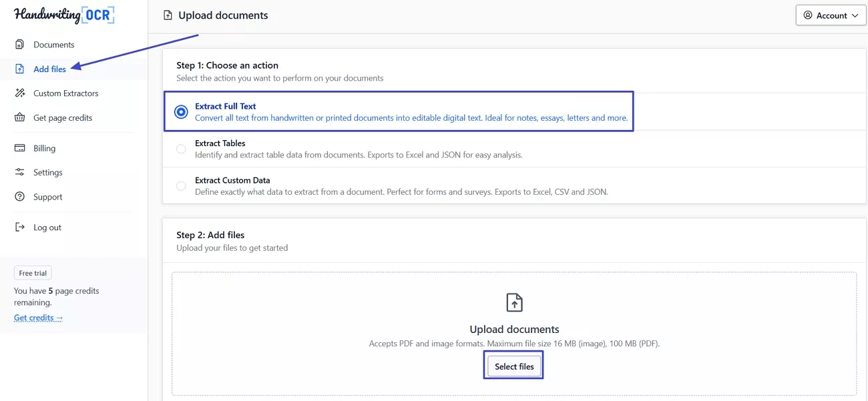Click the Log out arrow icon
Viewport: 868px width, 401px height.
click(x=20, y=227)
